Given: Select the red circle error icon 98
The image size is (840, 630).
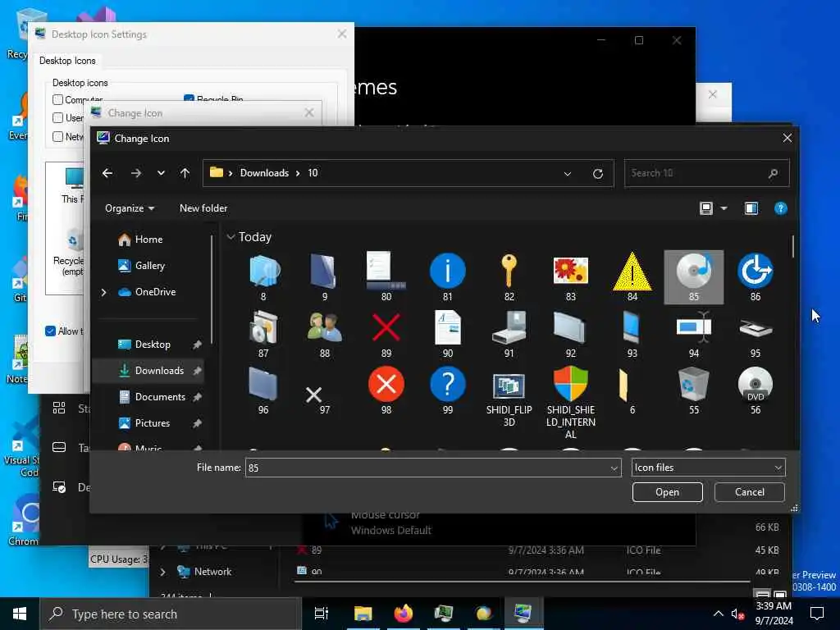Looking at the screenshot, I should coord(386,390).
